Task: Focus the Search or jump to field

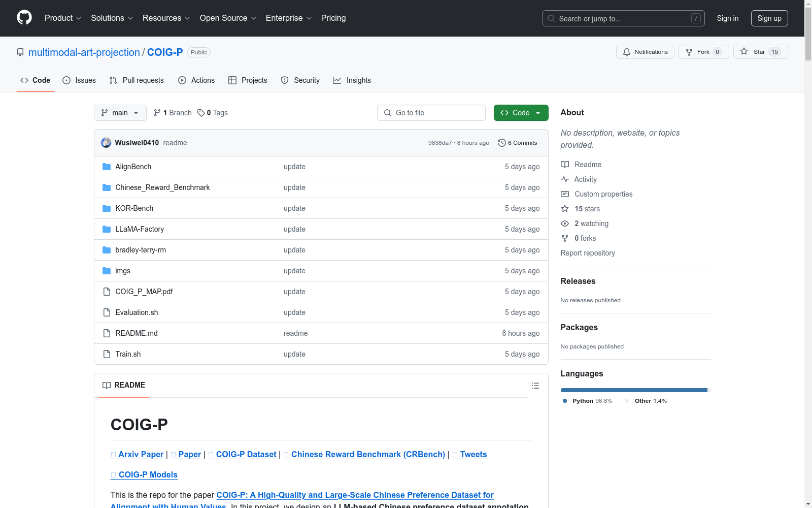Action: (x=624, y=18)
